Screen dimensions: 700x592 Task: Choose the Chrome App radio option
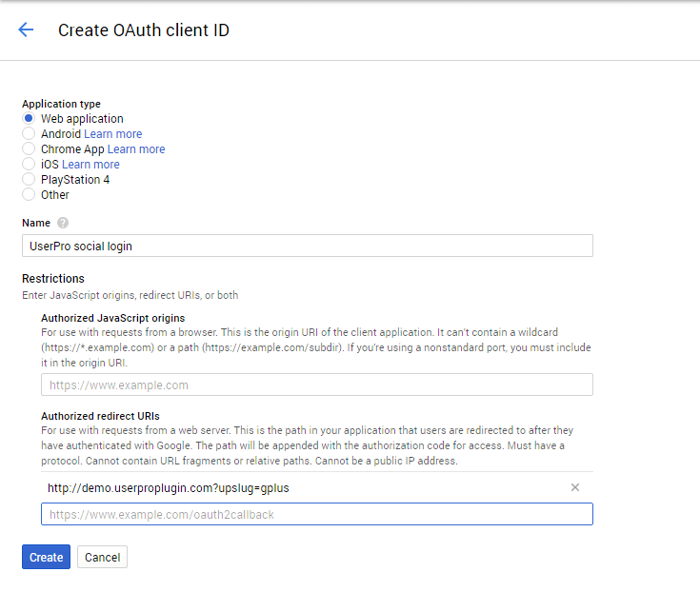(29, 149)
